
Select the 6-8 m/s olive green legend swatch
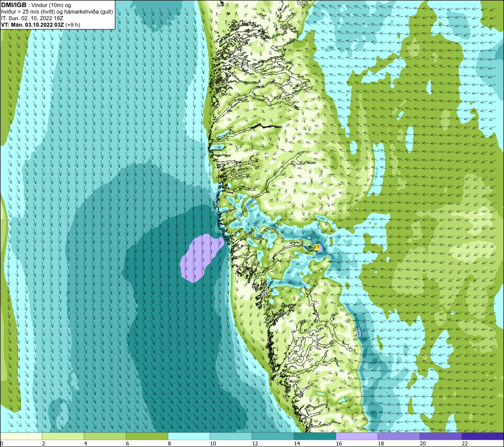click(147, 436)
